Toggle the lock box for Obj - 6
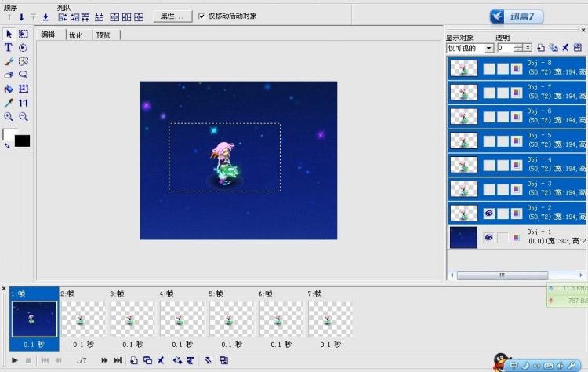The width and height of the screenshot is (588, 372). coord(503,117)
